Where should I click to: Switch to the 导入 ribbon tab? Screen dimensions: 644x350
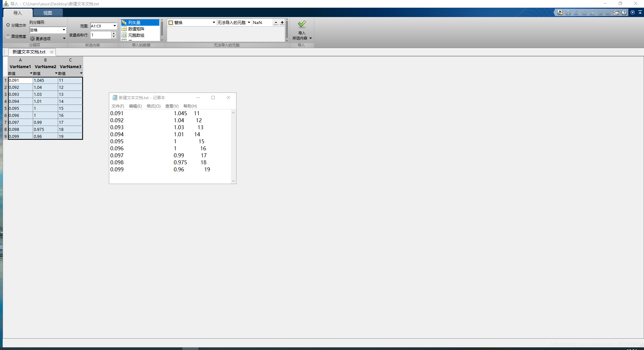point(18,13)
